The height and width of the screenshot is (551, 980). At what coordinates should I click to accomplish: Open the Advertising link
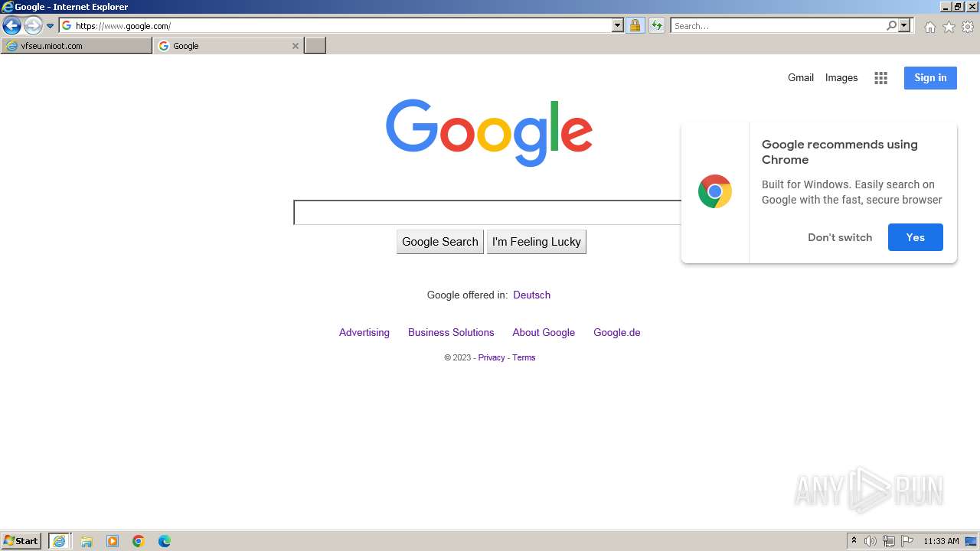pyautogui.click(x=364, y=332)
